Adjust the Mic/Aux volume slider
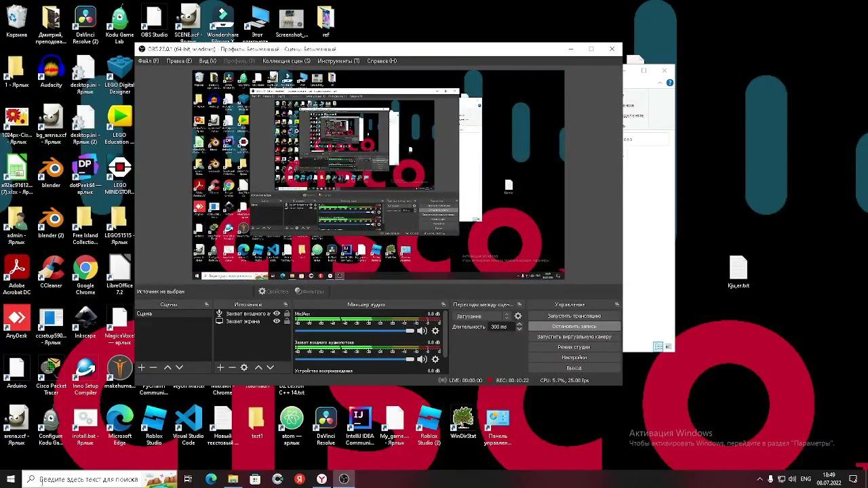The image size is (868, 488). (x=354, y=331)
